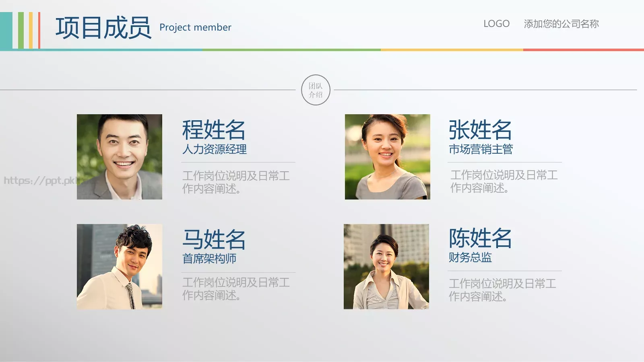Select the Project member subtitle text
The image size is (644, 362).
[195, 27]
